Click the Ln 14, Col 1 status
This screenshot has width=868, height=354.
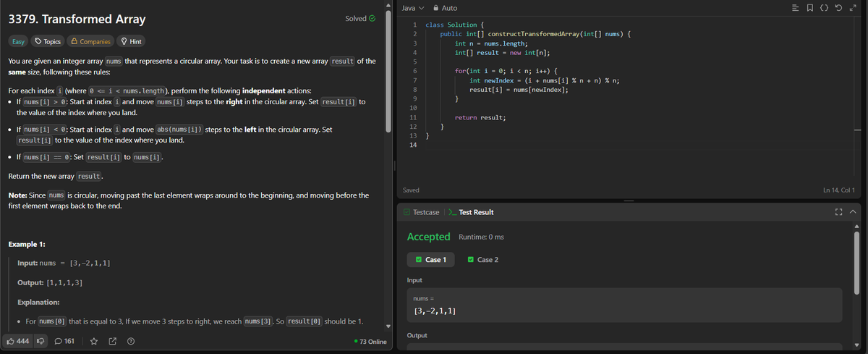(838, 190)
